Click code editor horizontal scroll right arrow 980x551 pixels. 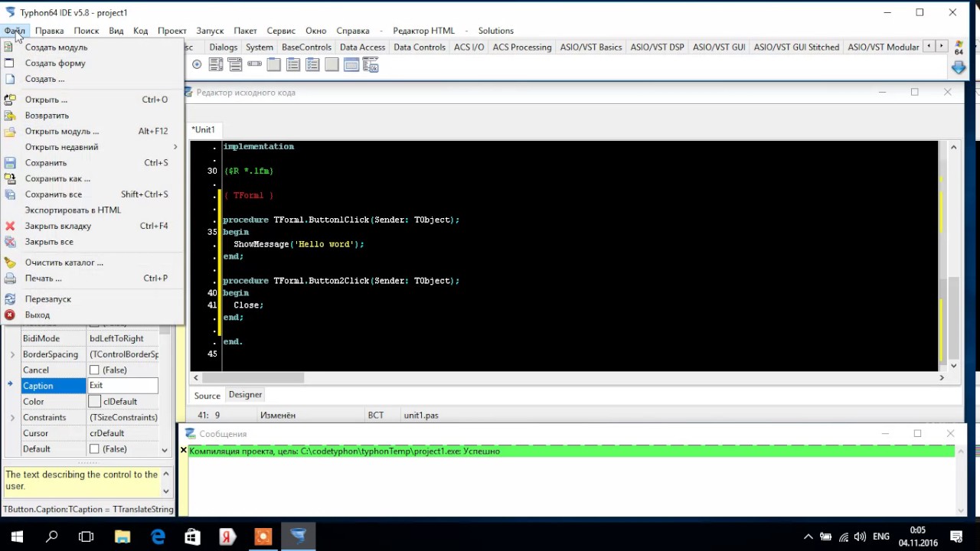click(x=942, y=377)
